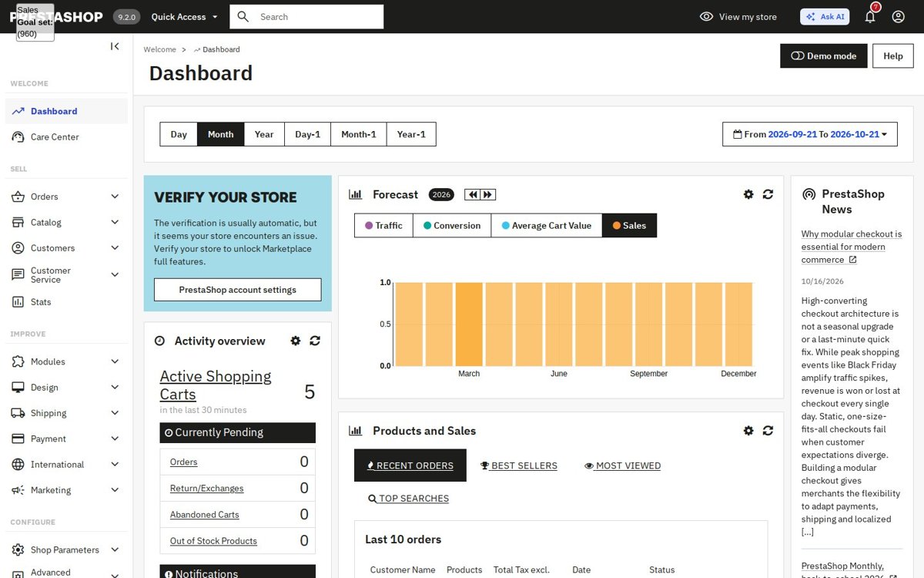
Task: Expand the Shipping menu chevron
Action: tap(115, 413)
